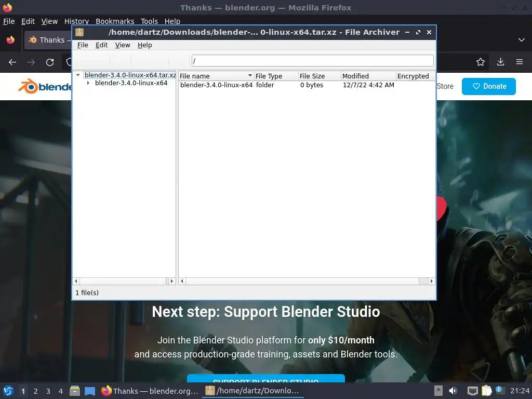Screen dimensions: 532x399
Task: Click the '0 bytes' size cell
Action: click(x=312, y=85)
